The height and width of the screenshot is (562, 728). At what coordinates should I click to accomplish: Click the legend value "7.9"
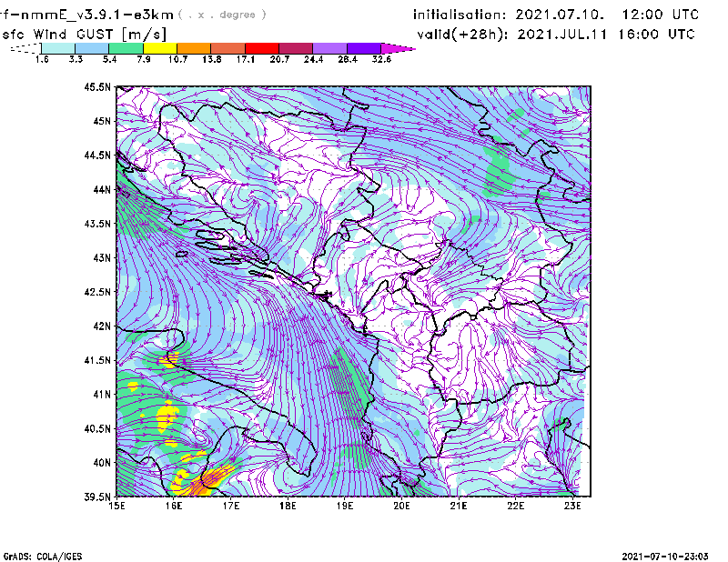(144, 59)
